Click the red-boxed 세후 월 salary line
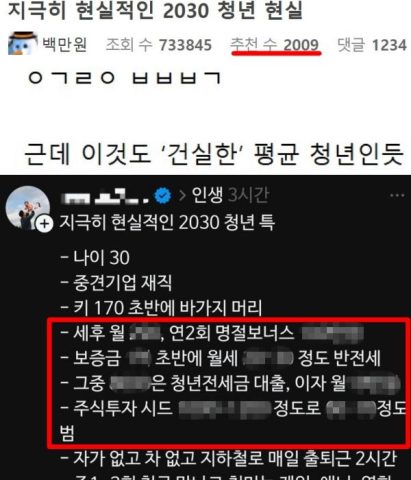Viewport: 411px width, 480px height. click(x=212, y=333)
